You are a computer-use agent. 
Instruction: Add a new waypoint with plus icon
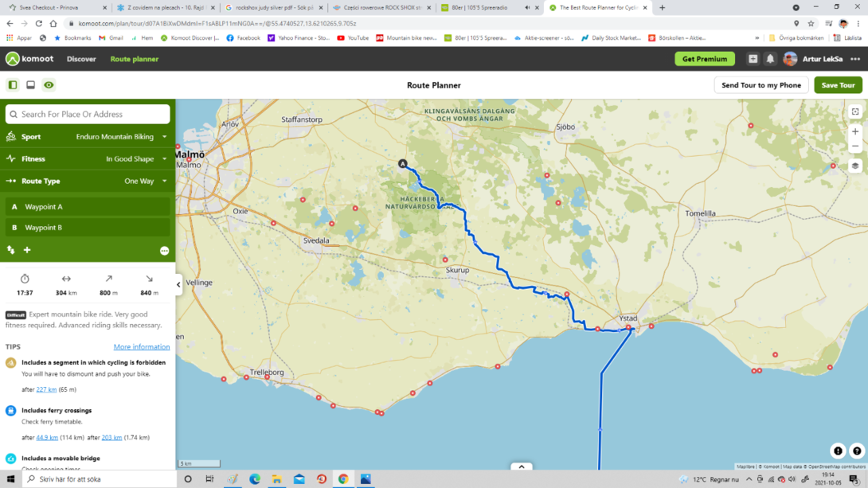pyautogui.click(x=27, y=250)
